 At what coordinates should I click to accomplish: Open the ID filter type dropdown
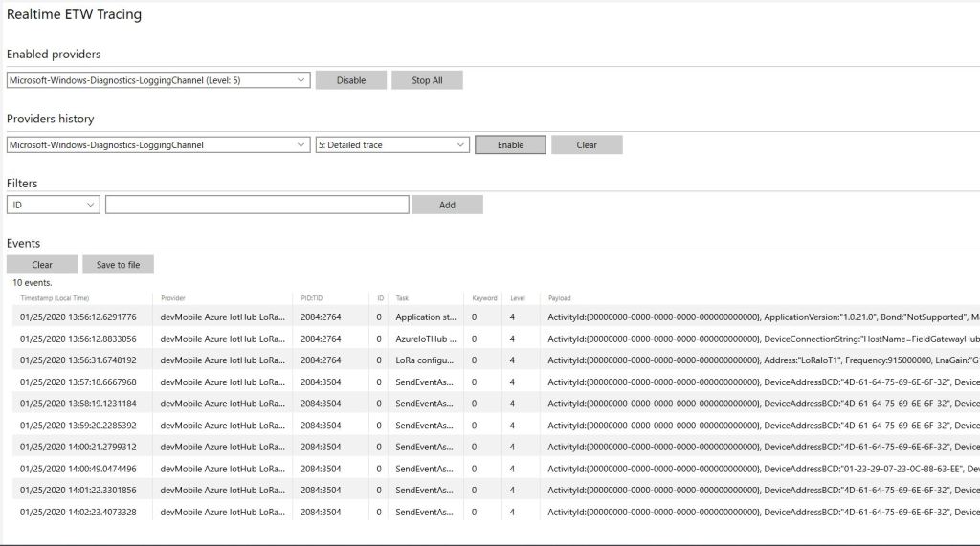tap(53, 205)
